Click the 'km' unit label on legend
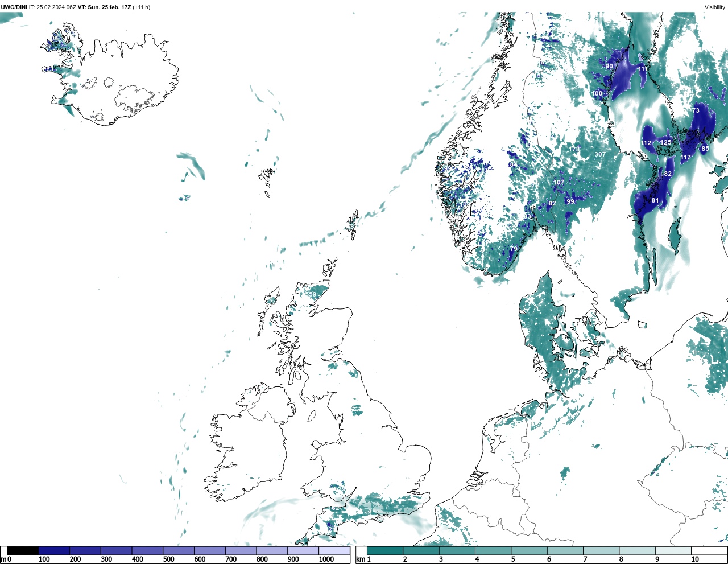This screenshot has width=728, height=564. pos(359,559)
